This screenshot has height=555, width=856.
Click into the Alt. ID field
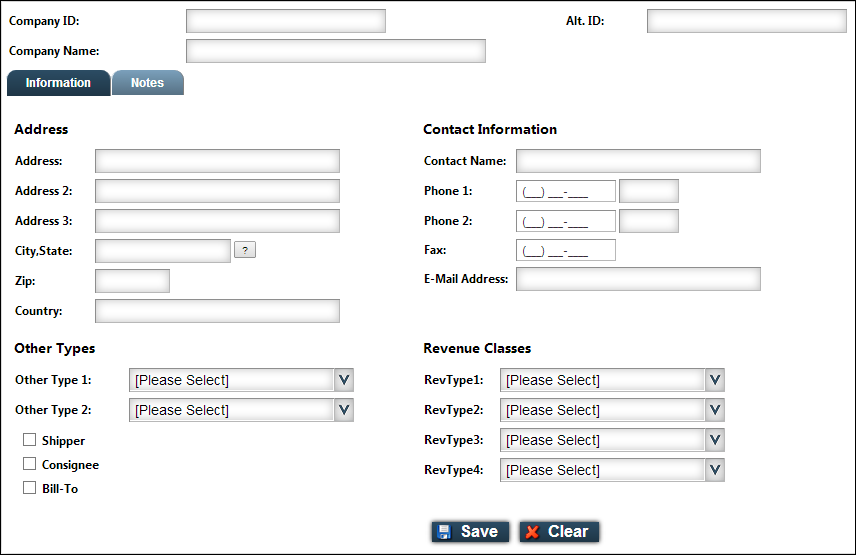746,21
